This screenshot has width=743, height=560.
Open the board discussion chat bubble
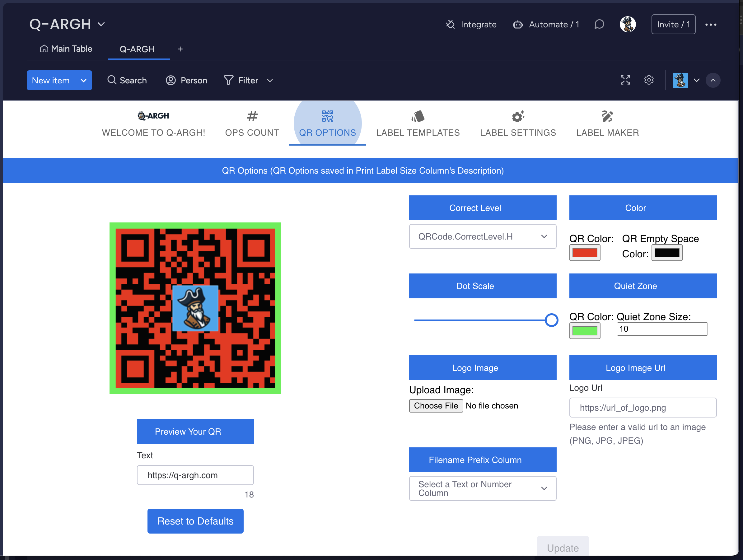click(599, 25)
